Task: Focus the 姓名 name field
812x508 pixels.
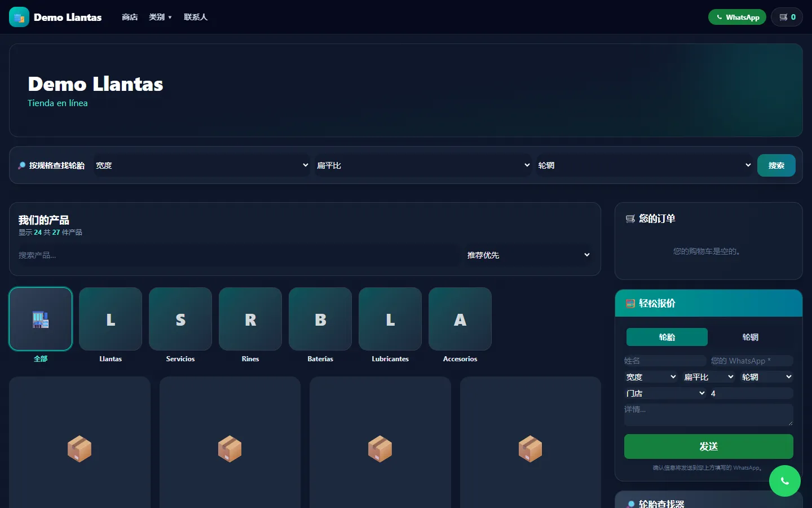Action: 665,361
